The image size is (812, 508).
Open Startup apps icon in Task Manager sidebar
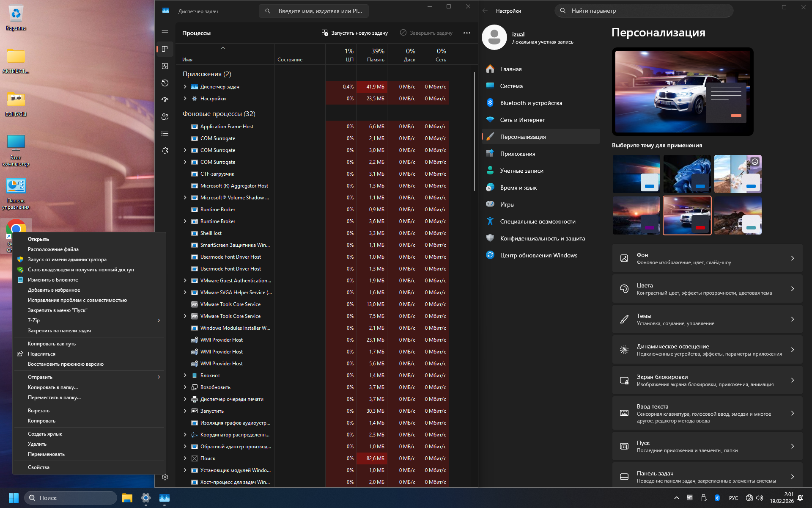[x=165, y=100]
